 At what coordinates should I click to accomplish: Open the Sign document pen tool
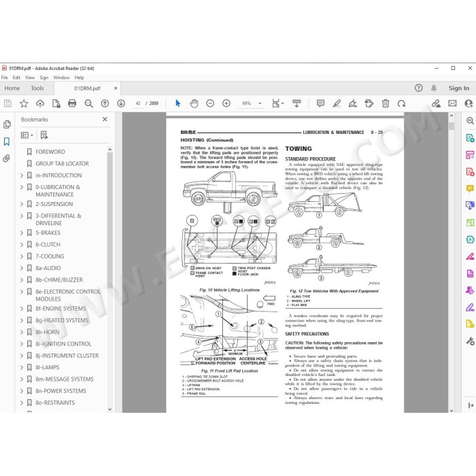point(353,103)
